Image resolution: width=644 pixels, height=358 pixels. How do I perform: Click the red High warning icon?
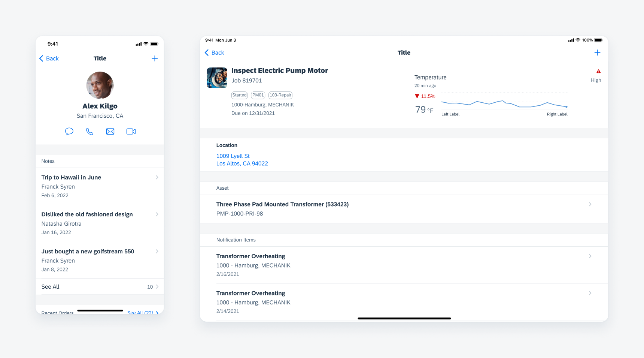click(598, 71)
